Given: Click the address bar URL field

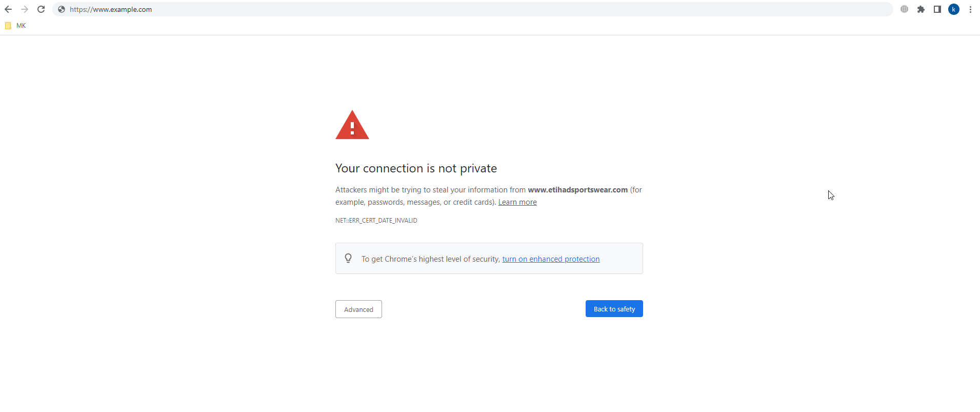Looking at the screenshot, I should coord(472,9).
